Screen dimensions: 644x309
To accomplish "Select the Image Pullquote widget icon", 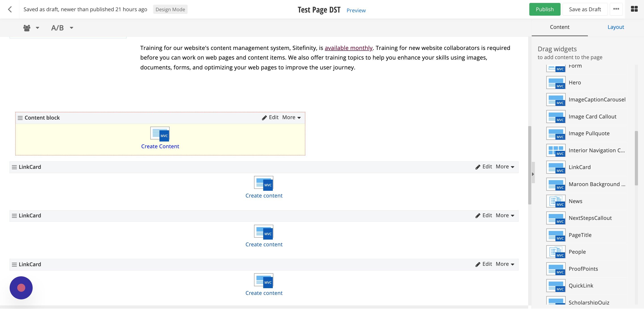I will pyautogui.click(x=556, y=133).
